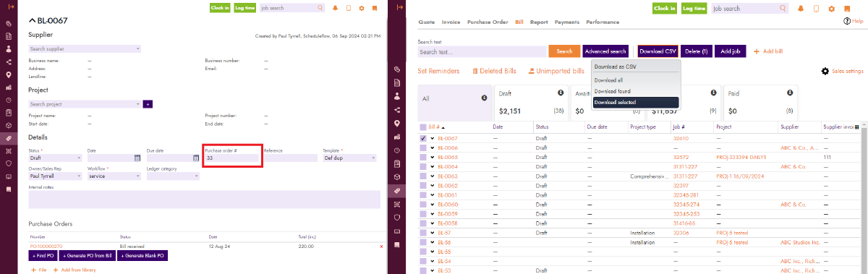Click the Delete (1) button
This screenshot has height=274, width=868.
click(x=696, y=51)
